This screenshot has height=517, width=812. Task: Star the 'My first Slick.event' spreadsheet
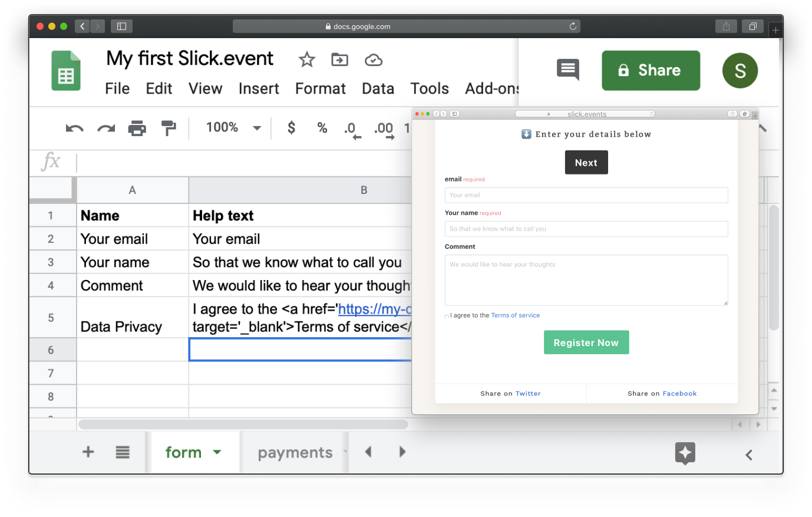click(306, 59)
